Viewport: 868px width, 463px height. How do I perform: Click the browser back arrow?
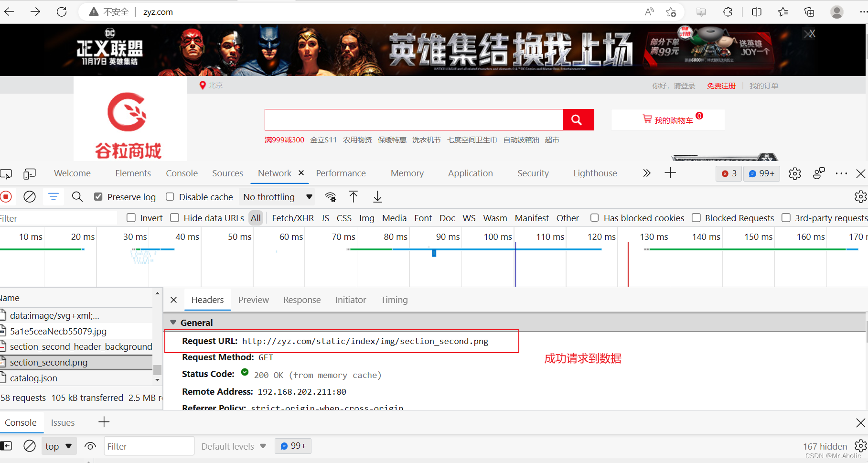tap(9, 12)
